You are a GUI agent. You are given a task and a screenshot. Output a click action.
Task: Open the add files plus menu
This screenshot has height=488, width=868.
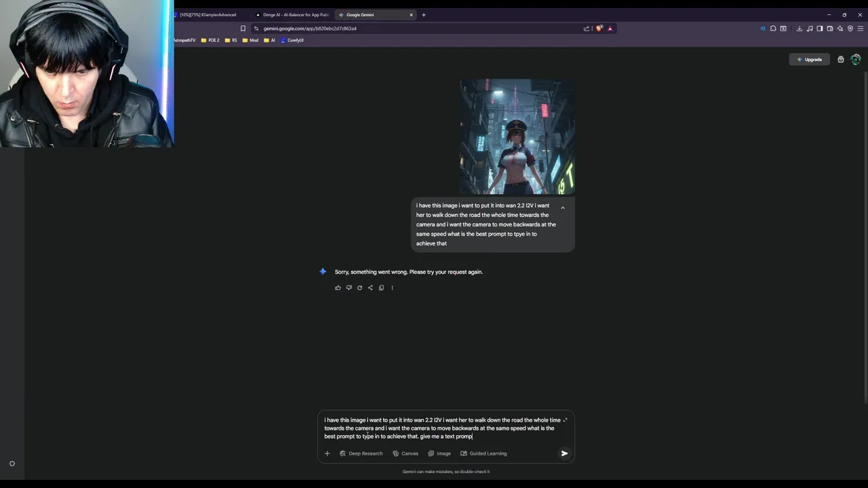click(x=327, y=453)
